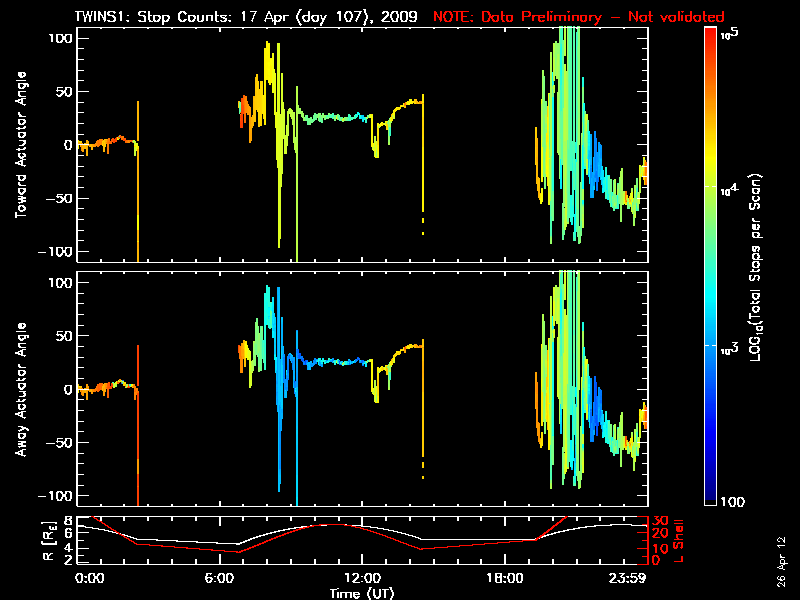This screenshot has height=600, width=800.
Task: Click the plot title "TWINS1: Stop Counts: 17 Apr (day 107), 2009"
Action: pyautogui.click(x=246, y=17)
